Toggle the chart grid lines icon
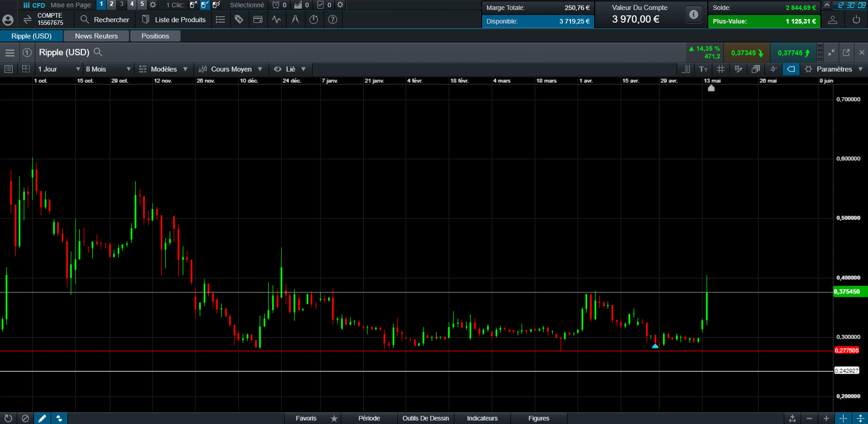The image size is (868, 424). (x=720, y=69)
